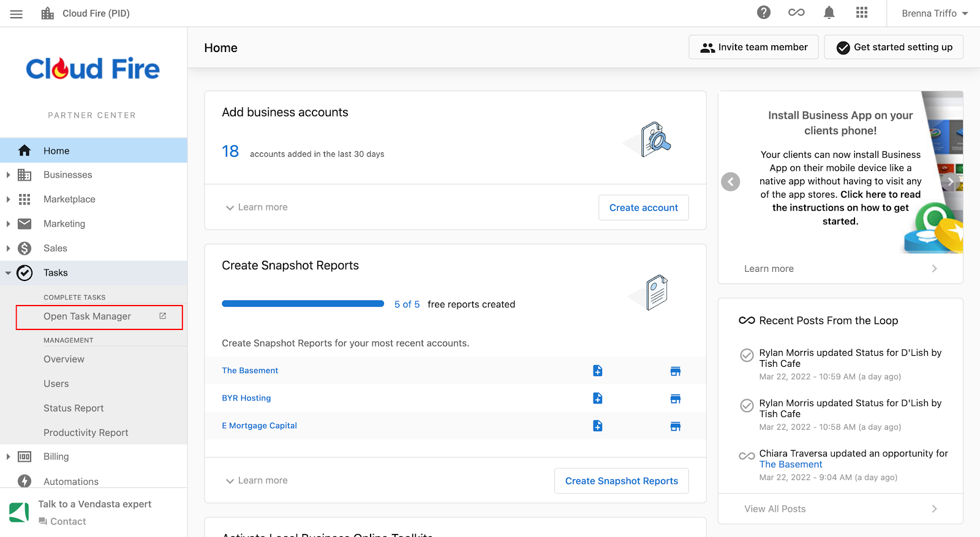980x537 pixels.
Task: Open the Brenna Triffo user dropdown
Action: [935, 13]
